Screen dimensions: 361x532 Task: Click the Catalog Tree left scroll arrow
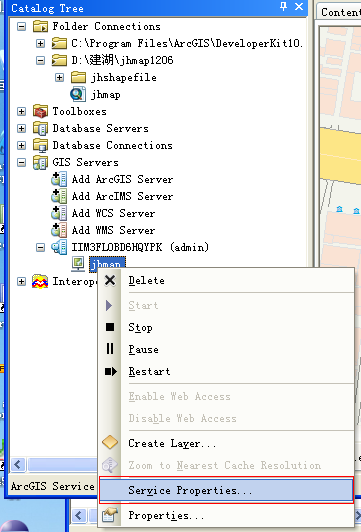(x=18, y=464)
